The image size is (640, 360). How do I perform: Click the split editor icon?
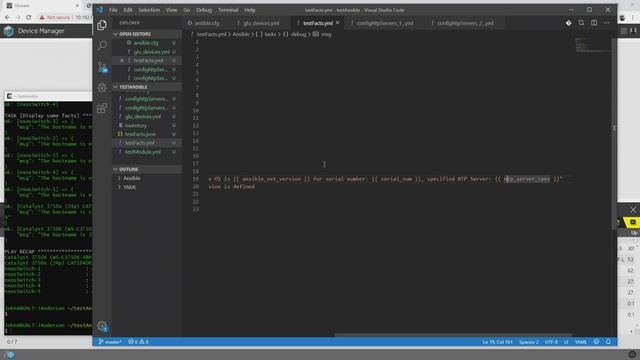[594, 23]
